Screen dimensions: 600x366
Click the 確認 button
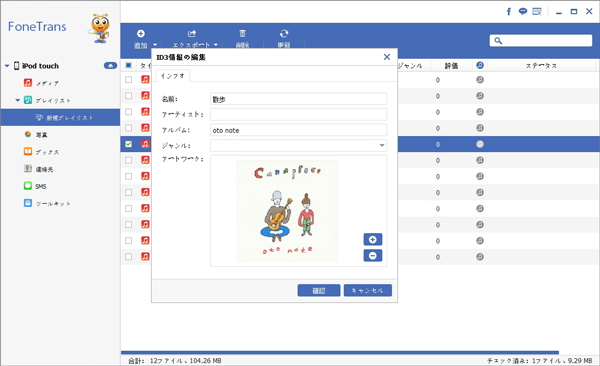tap(319, 291)
